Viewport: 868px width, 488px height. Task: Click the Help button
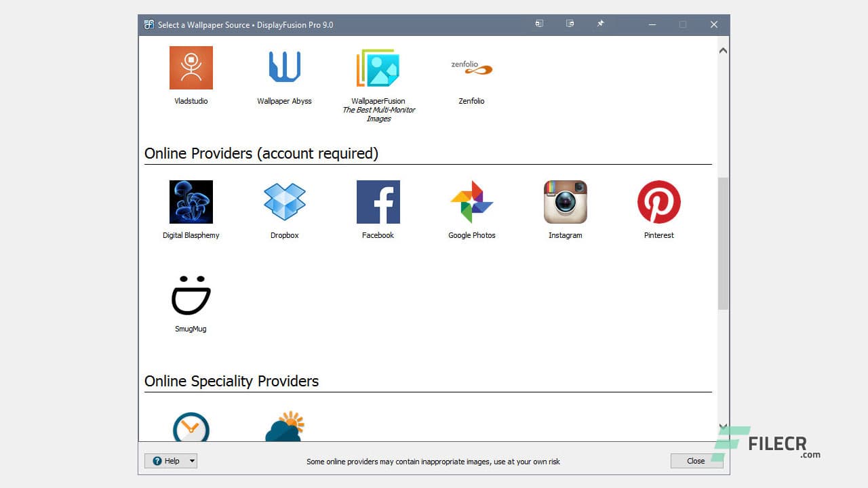point(166,461)
